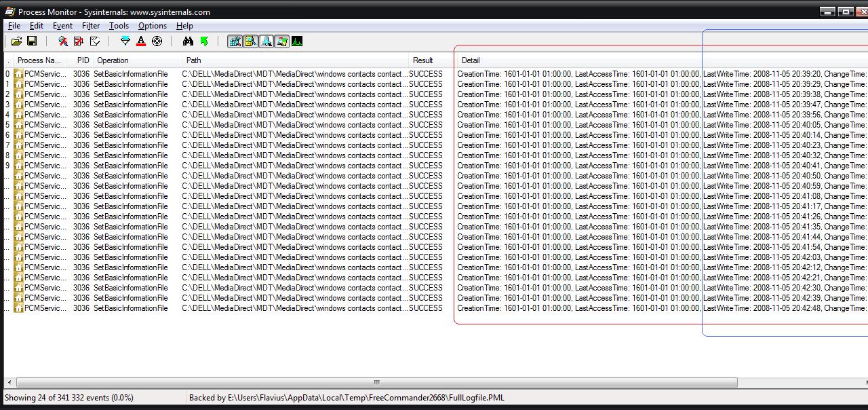Click sequence number 8 in the first column

[x=8, y=155]
